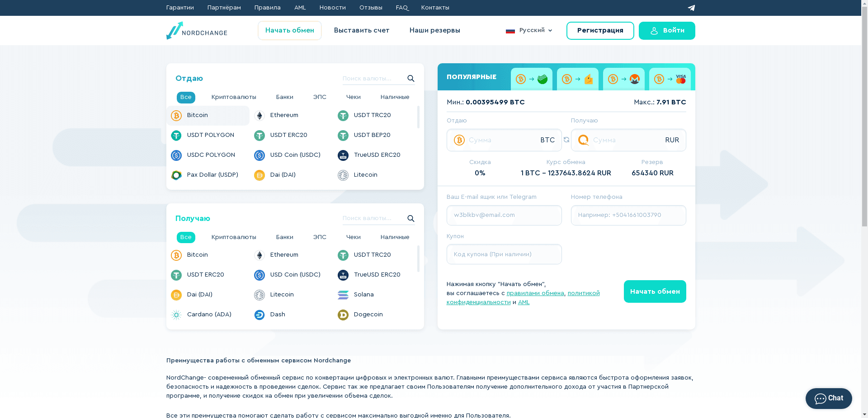Select the Dogecoin icon

pyautogui.click(x=343, y=315)
